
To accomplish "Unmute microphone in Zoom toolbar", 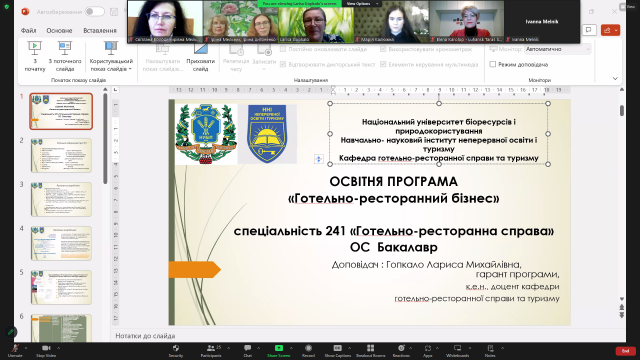I will pos(15,350).
